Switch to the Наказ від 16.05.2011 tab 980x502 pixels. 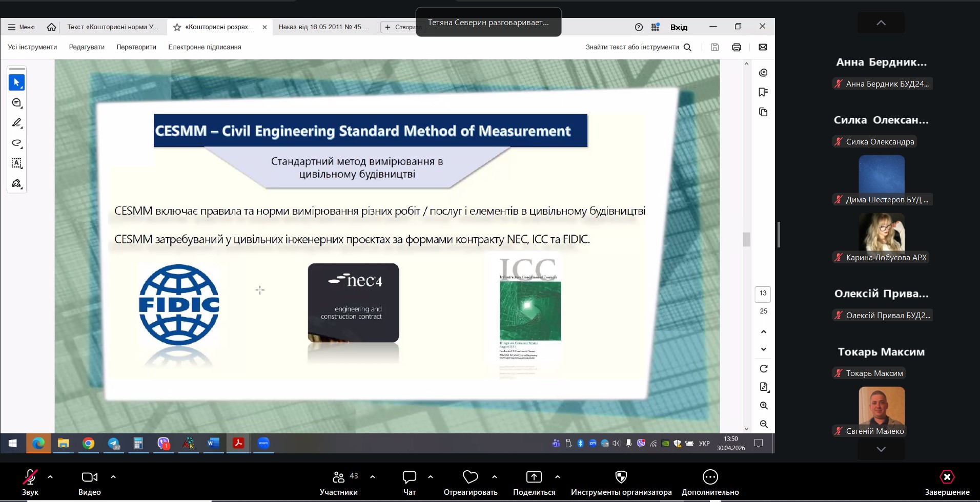(323, 27)
